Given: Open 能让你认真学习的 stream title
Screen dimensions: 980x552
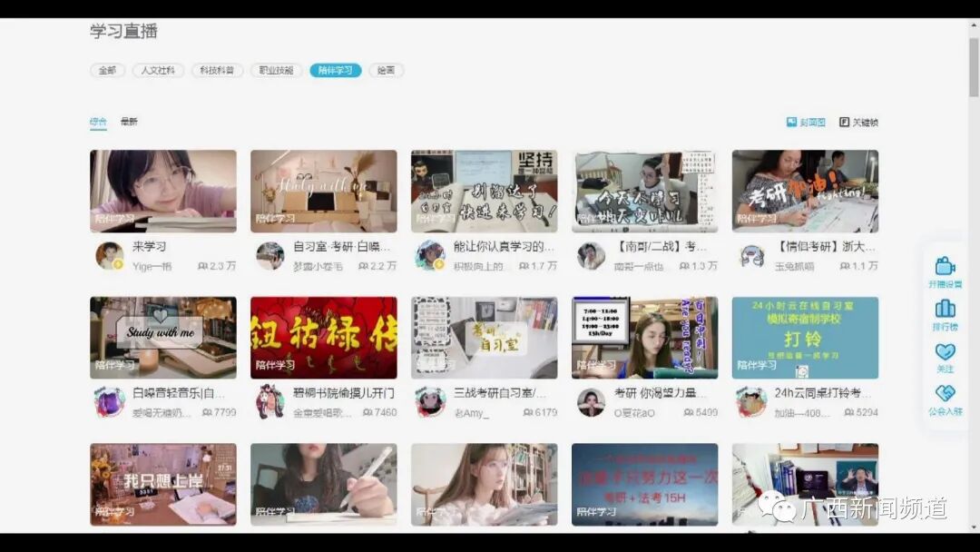Looking at the screenshot, I should (x=504, y=246).
